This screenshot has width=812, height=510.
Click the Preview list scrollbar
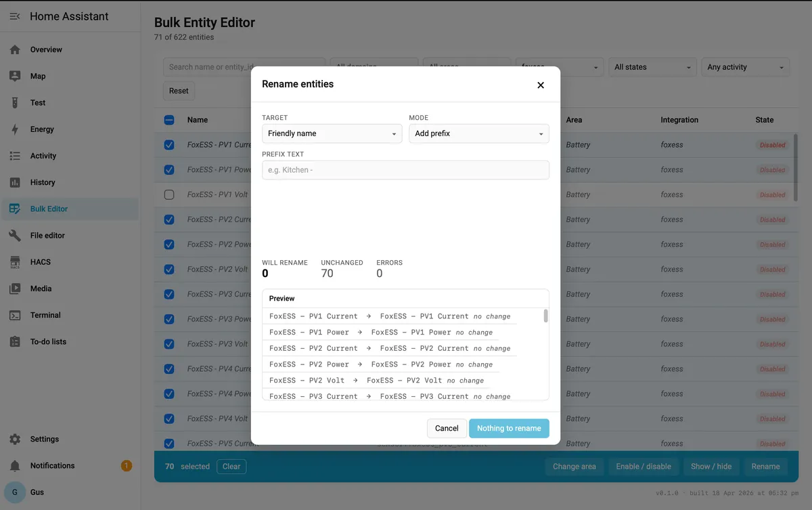[x=546, y=316]
